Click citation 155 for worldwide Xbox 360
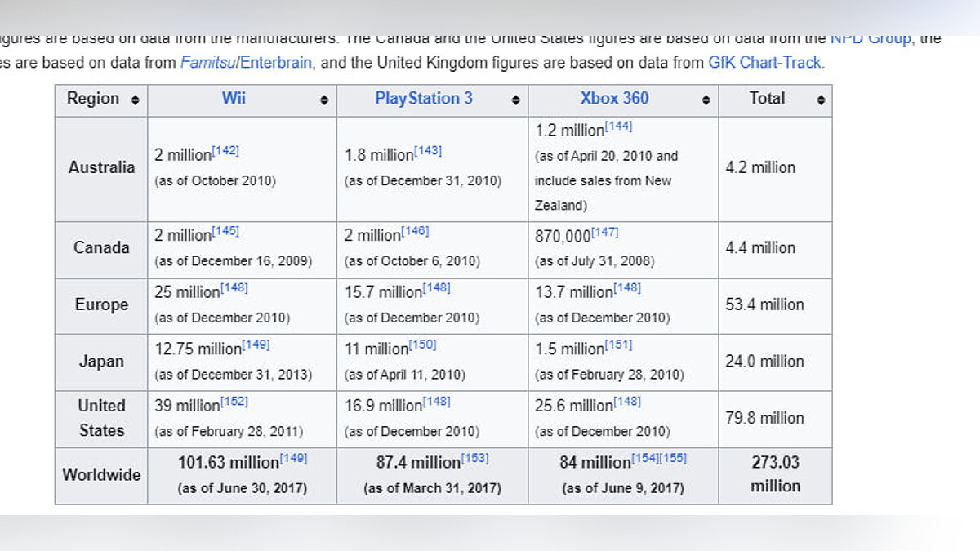Viewport: 980px width, 551px height. point(673,458)
